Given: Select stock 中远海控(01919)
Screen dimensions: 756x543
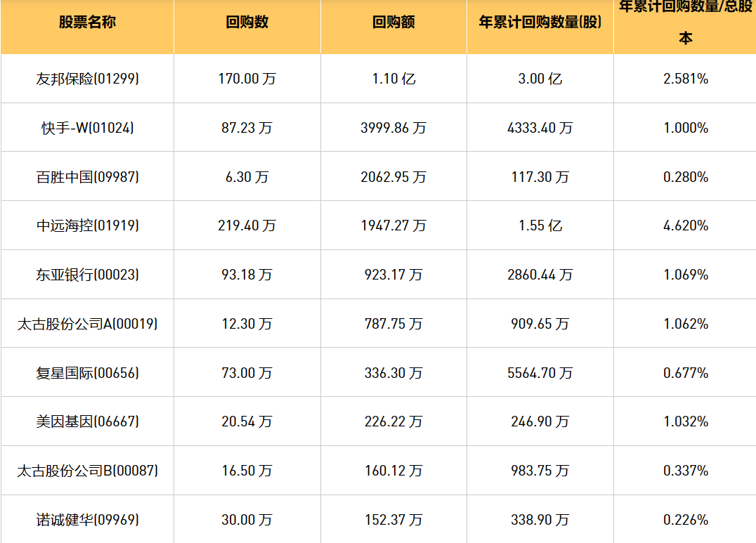Looking at the screenshot, I should (87, 225).
